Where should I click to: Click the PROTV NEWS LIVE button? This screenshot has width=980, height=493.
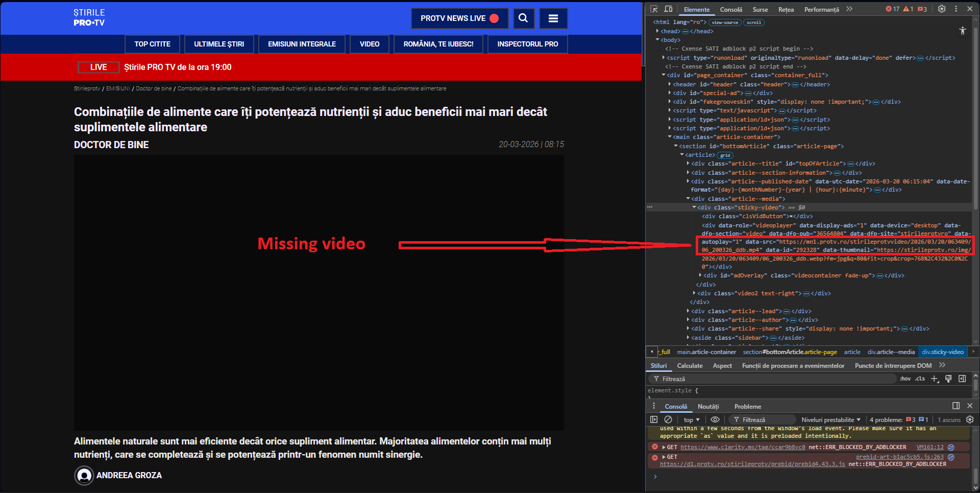(459, 18)
